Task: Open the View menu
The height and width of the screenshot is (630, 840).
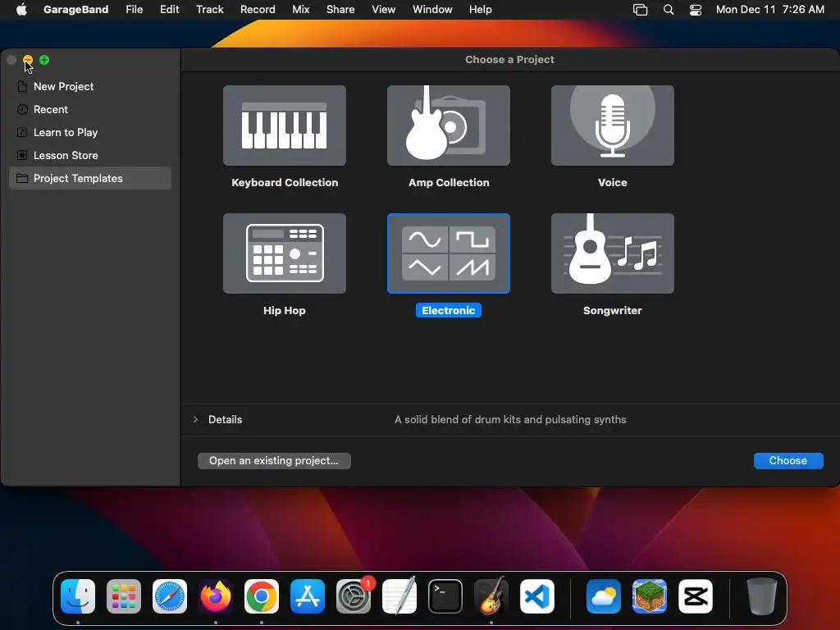Action: [384, 9]
